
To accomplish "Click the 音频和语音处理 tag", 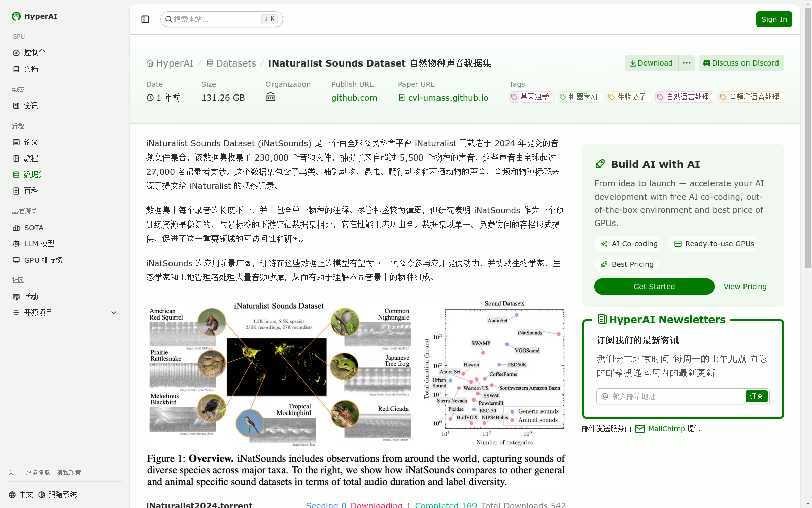I will tap(751, 97).
